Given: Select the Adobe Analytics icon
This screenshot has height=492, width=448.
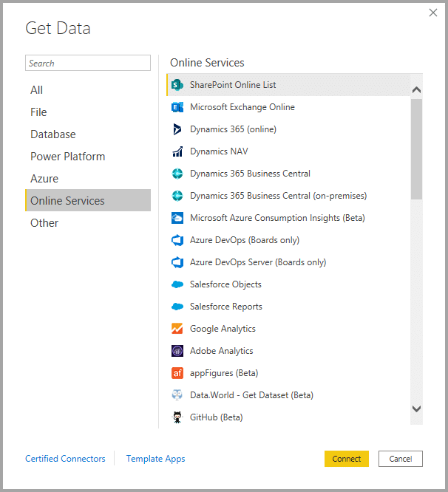Looking at the screenshot, I should [177, 351].
